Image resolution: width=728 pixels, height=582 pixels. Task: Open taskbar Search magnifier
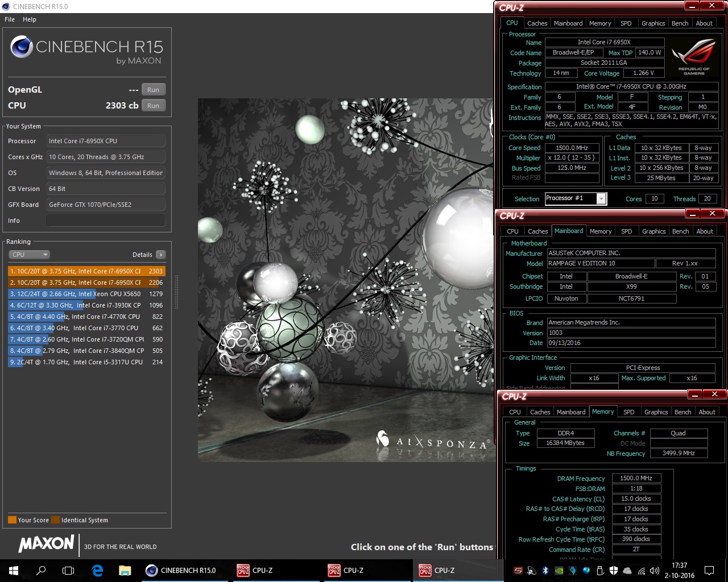(x=41, y=571)
